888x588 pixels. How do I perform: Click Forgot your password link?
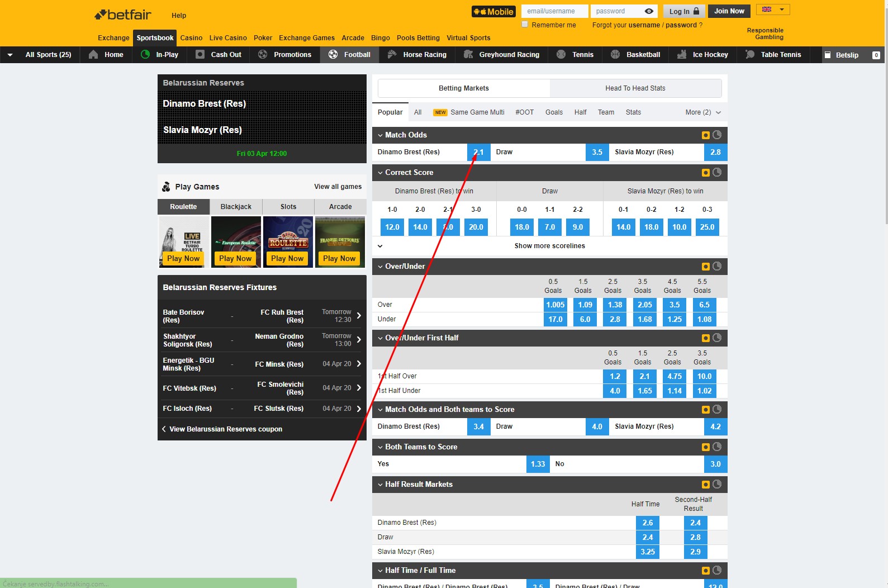(681, 25)
